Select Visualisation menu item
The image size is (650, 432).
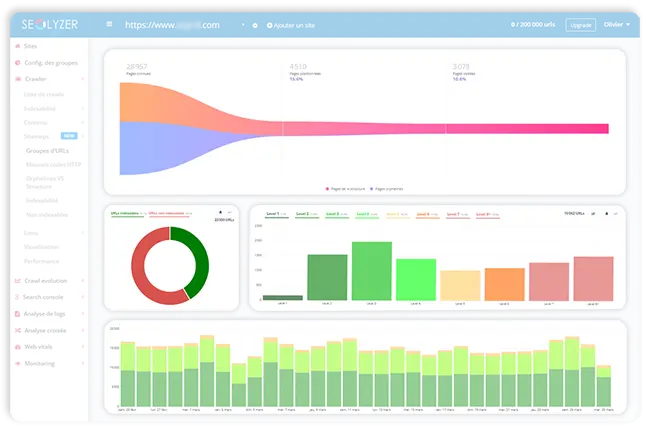[41, 247]
